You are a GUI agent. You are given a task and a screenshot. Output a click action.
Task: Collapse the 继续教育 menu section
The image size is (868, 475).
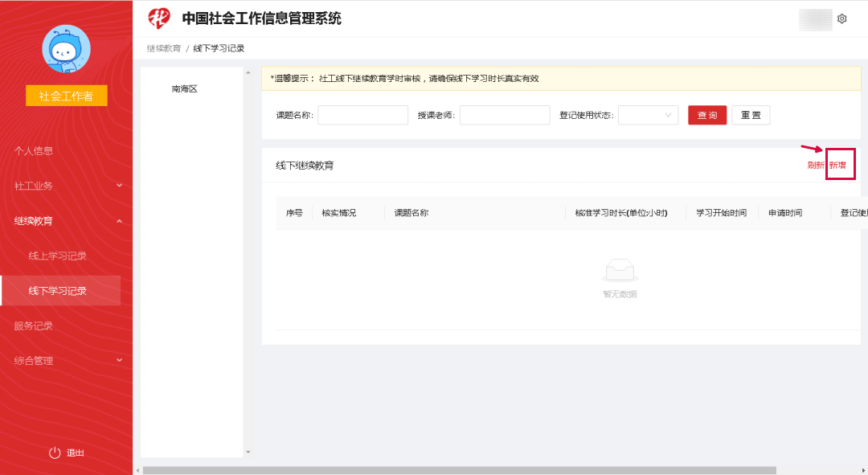point(120,221)
